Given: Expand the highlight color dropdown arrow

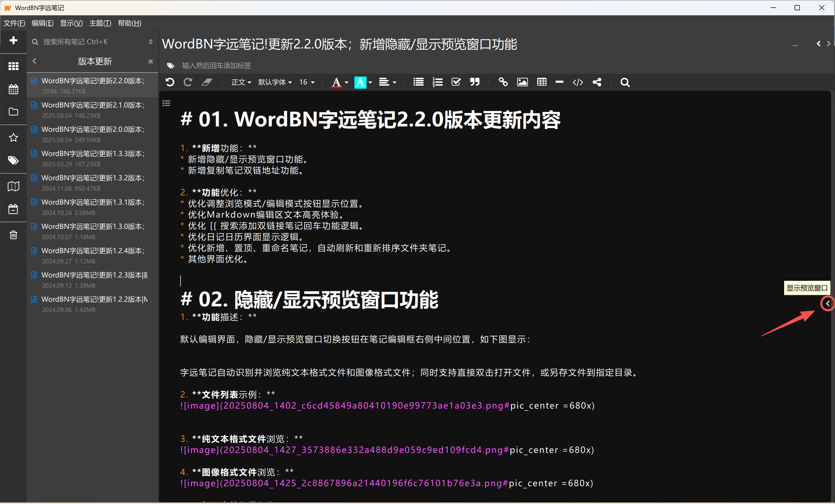Looking at the screenshot, I should (x=370, y=82).
